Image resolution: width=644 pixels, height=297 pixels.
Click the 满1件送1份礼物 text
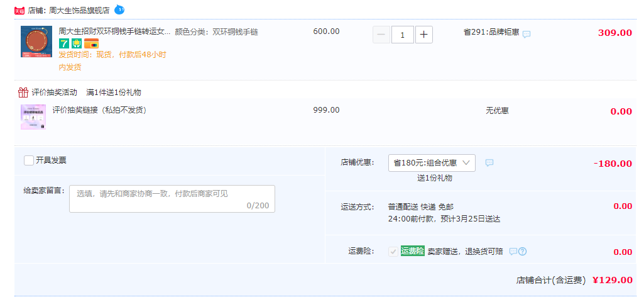point(114,92)
